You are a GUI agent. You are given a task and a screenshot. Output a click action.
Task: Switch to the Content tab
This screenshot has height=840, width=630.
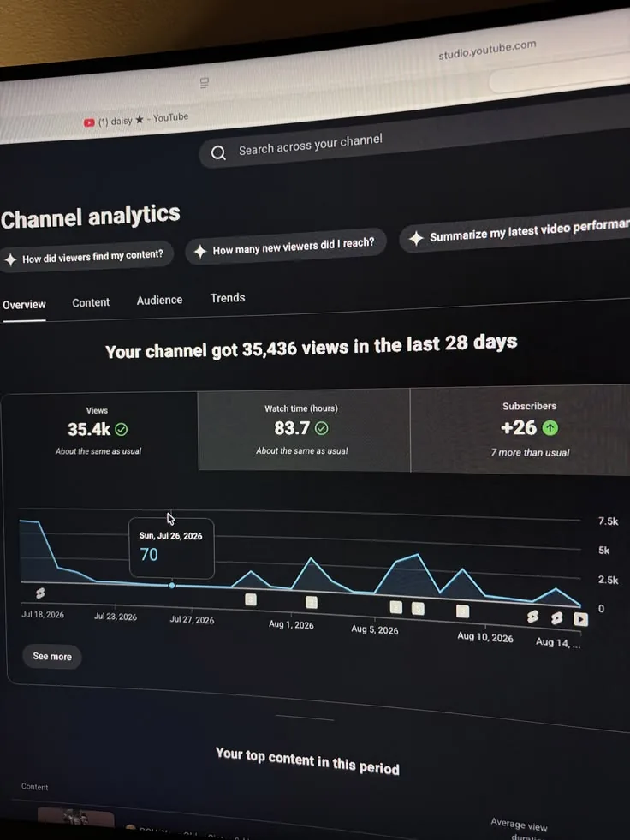91,302
